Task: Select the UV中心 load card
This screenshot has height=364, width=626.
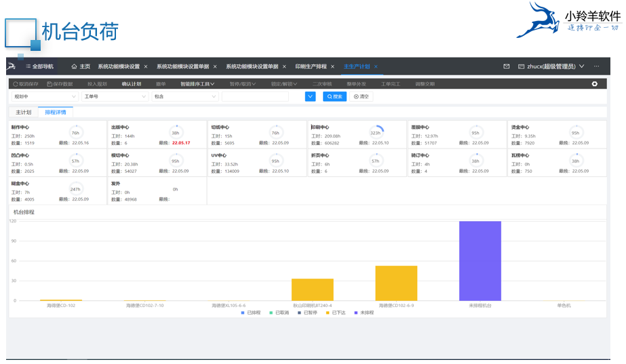Action: (x=257, y=163)
